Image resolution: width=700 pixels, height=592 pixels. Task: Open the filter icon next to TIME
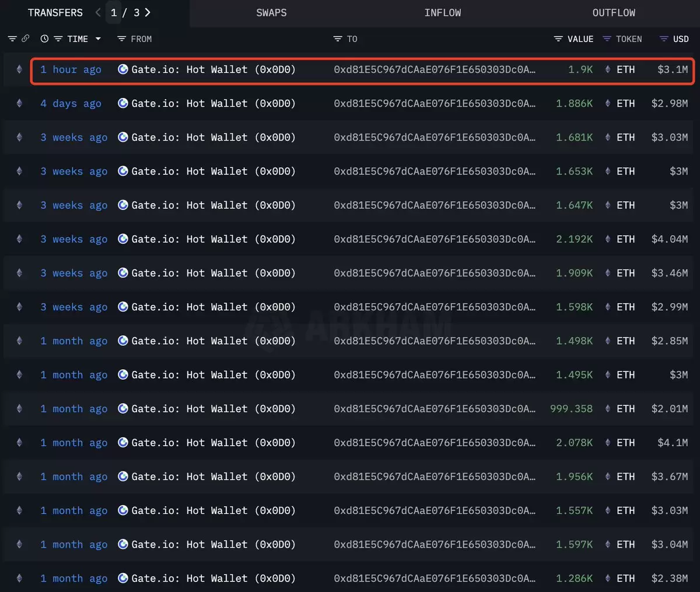click(58, 38)
